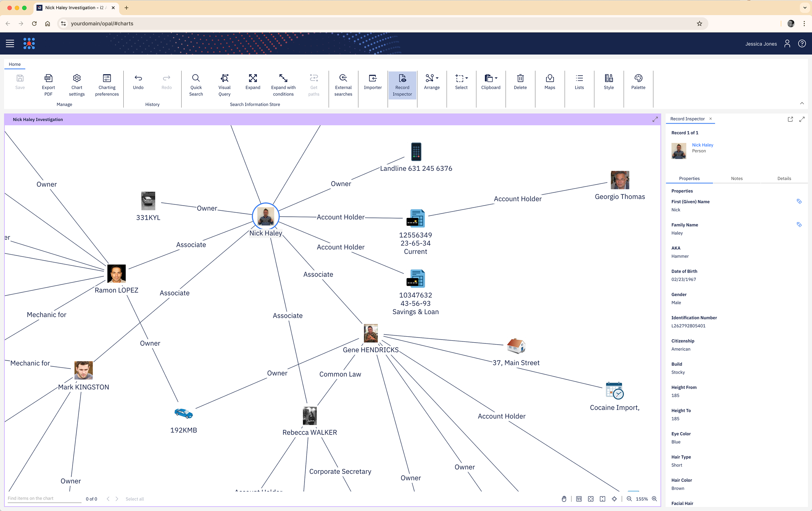Image resolution: width=812 pixels, height=511 pixels.
Task: Click the Family Name source tag icon
Action: click(x=799, y=225)
